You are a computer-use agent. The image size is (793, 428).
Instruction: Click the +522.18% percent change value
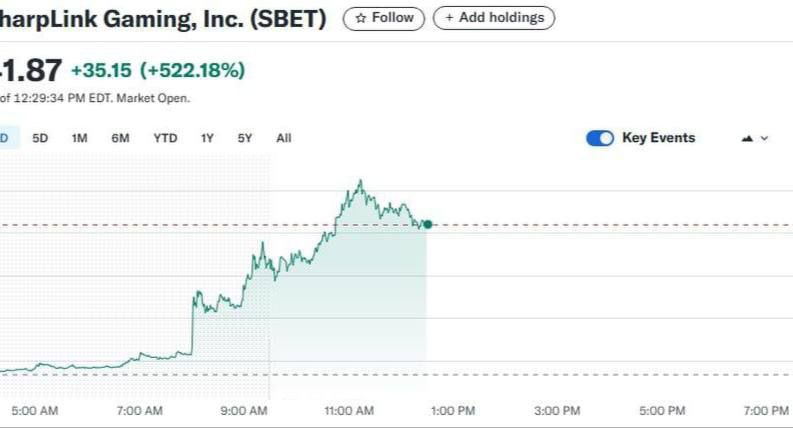[192, 70]
